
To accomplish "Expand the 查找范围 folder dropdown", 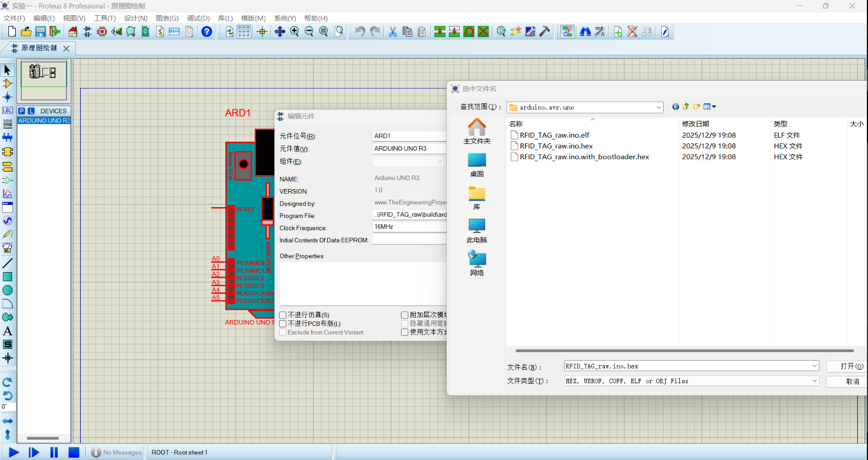I will (x=658, y=107).
